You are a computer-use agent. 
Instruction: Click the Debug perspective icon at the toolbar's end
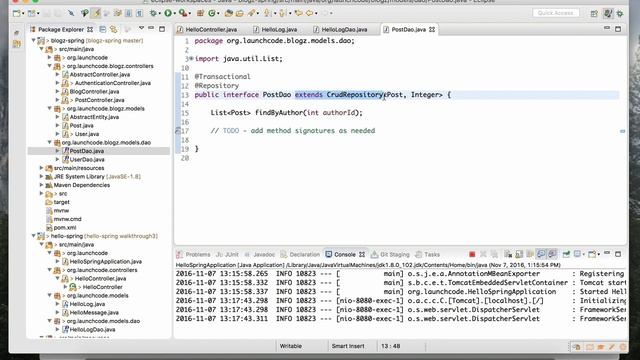(x=620, y=13)
